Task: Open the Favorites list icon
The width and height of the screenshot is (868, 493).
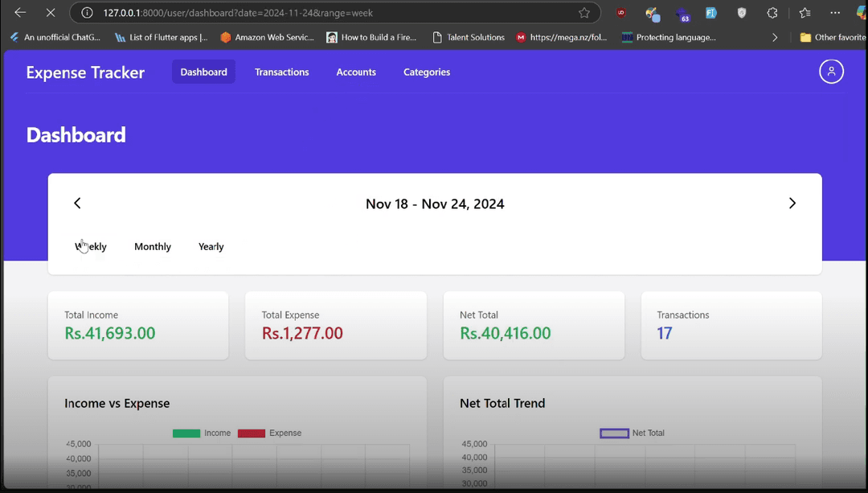Action: (805, 13)
